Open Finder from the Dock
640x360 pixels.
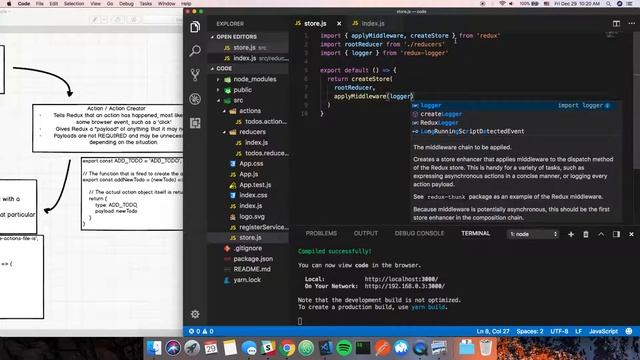pyautogui.click(x=154, y=348)
